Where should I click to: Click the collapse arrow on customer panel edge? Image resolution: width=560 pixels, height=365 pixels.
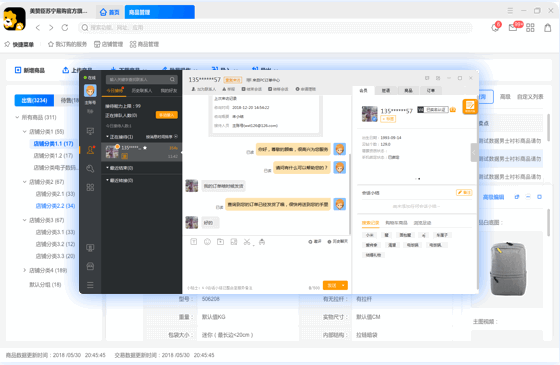tap(474, 152)
